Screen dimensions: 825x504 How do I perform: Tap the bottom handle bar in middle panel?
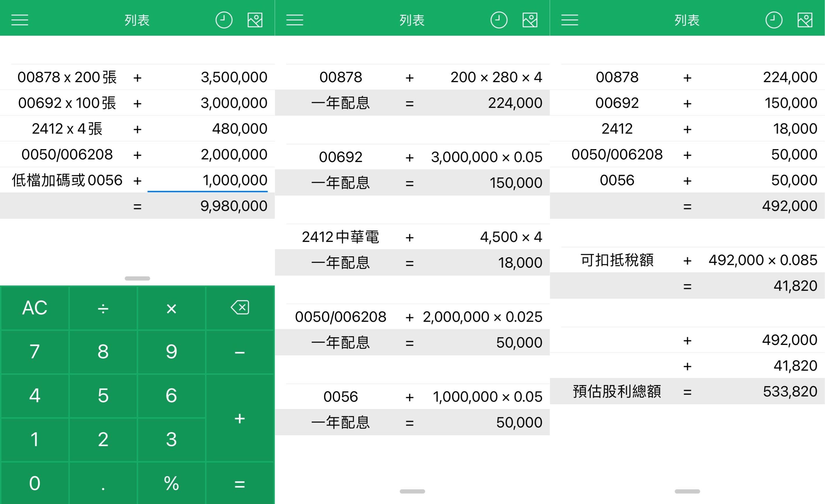click(x=412, y=491)
